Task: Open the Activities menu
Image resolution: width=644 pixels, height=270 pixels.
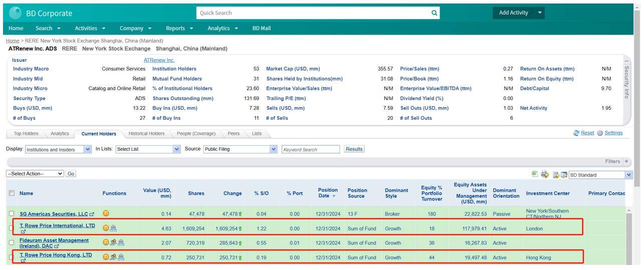Action: (90, 28)
